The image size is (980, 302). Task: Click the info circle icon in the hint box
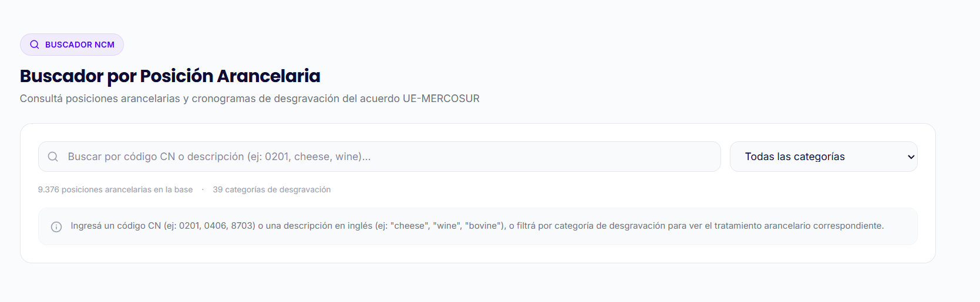pos(56,226)
